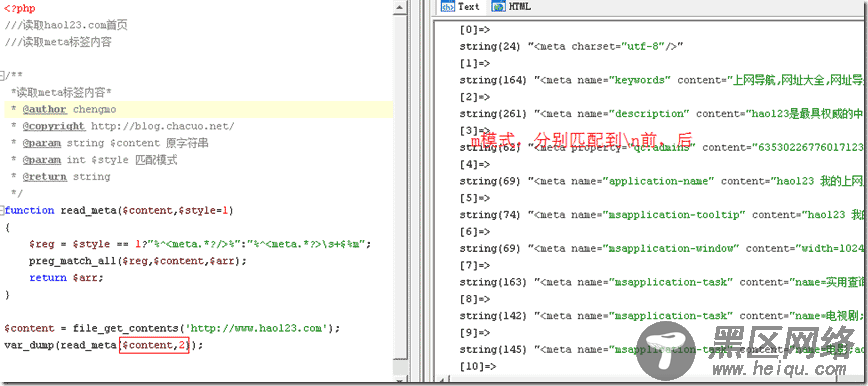Click the code editor vertical scrollbar track

[x=399, y=188]
